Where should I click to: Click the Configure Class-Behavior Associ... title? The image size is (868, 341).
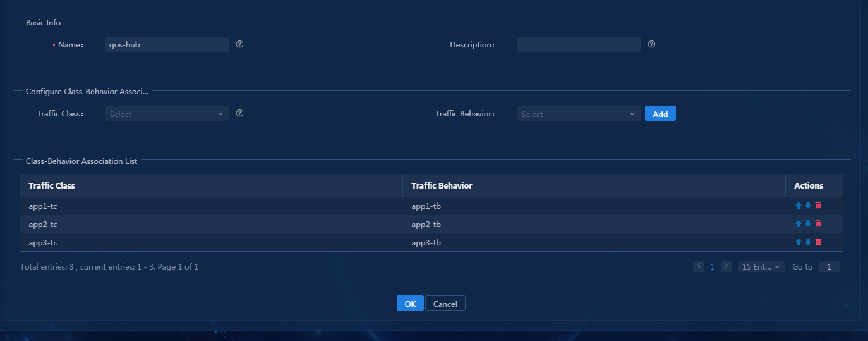(x=87, y=91)
